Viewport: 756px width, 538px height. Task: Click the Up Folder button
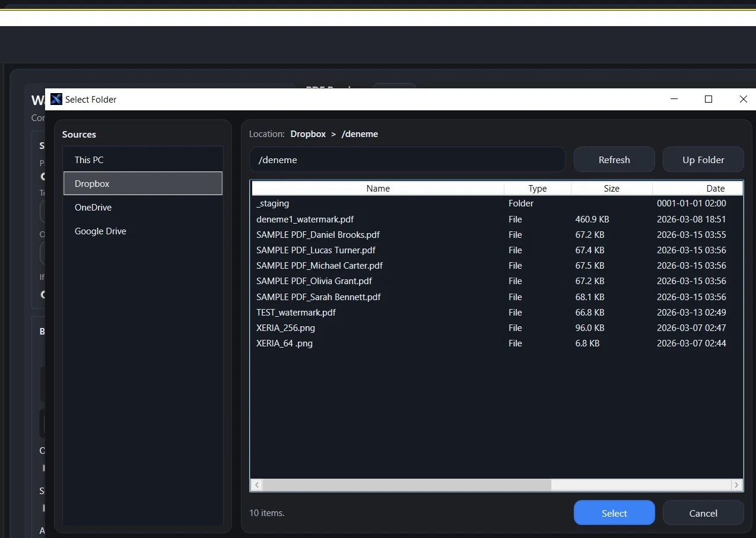[x=703, y=159]
